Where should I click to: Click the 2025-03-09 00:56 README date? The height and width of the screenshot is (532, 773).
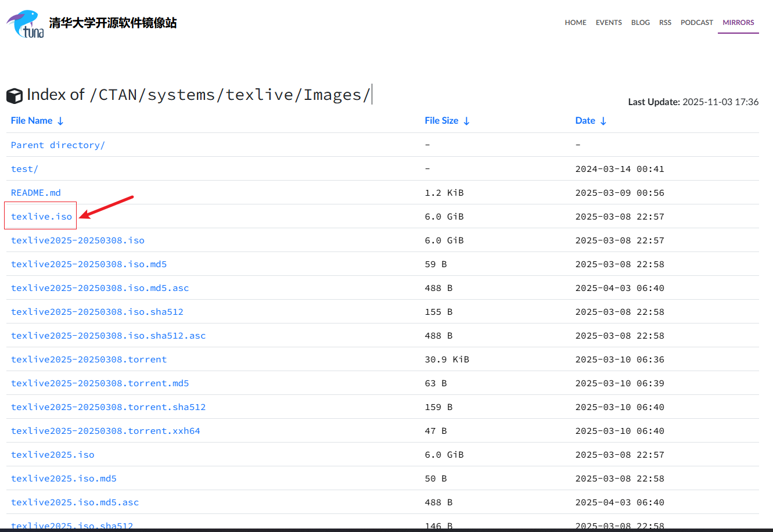[x=620, y=193]
